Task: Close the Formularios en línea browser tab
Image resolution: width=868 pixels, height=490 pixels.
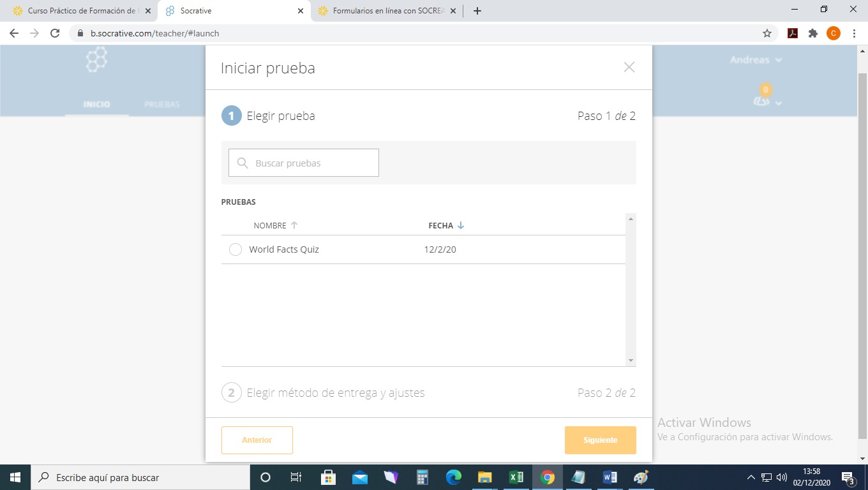Action: 453,11
